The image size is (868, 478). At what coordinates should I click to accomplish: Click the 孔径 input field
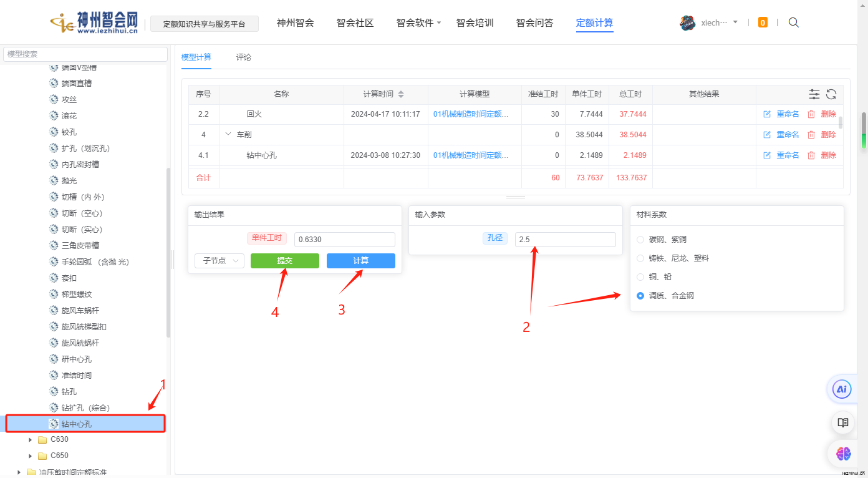pos(565,240)
